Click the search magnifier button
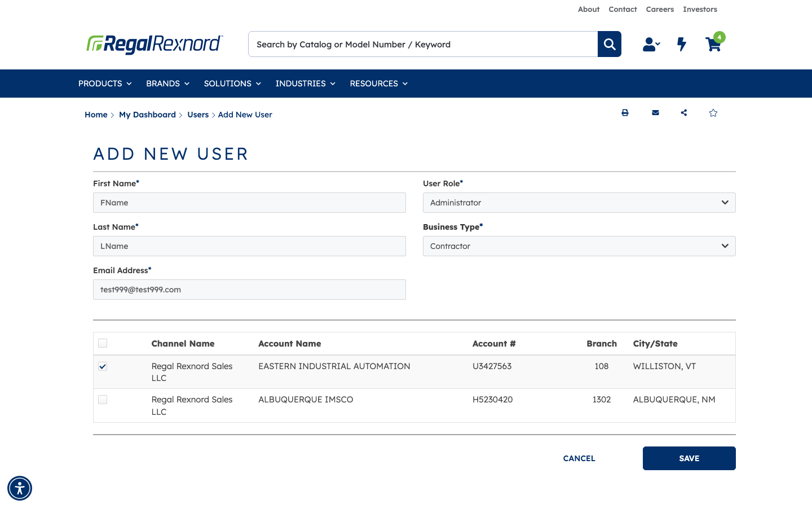The height and width of the screenshot is (508, 812). pyautogui.click(x=610, y=44)
